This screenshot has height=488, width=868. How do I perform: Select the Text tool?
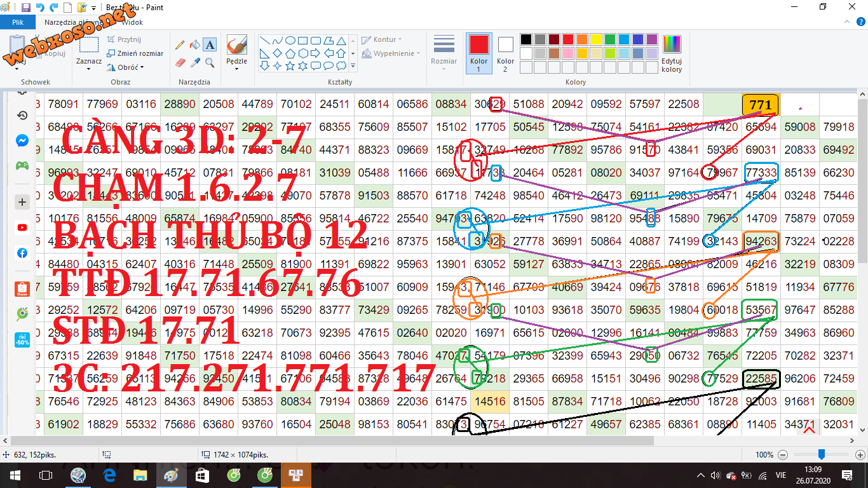pyautogui.click(x=210, y=45)
